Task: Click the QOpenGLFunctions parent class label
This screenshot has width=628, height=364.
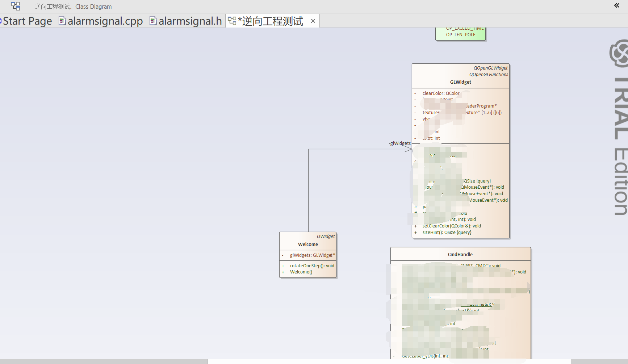Action: coord(489,75)
